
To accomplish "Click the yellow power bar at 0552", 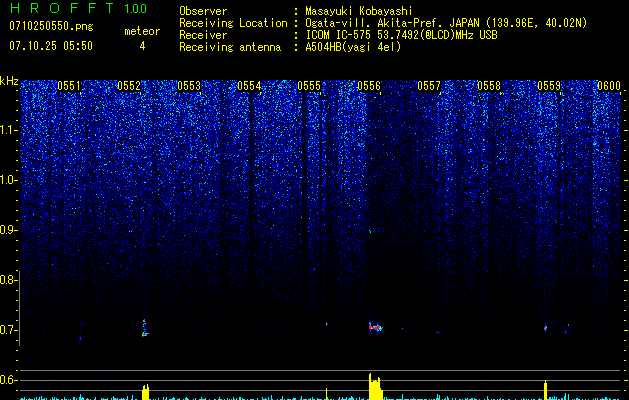I will [146, 392].
